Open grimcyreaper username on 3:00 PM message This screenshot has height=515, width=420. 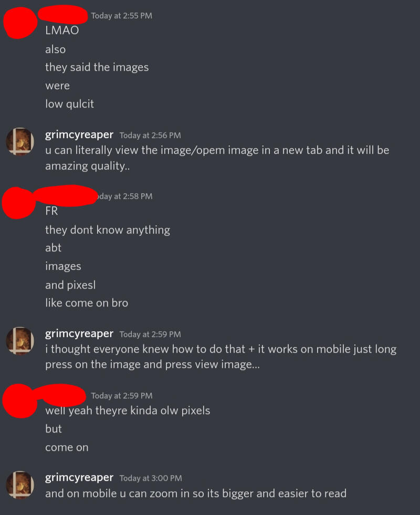click(x=79, y=477)
